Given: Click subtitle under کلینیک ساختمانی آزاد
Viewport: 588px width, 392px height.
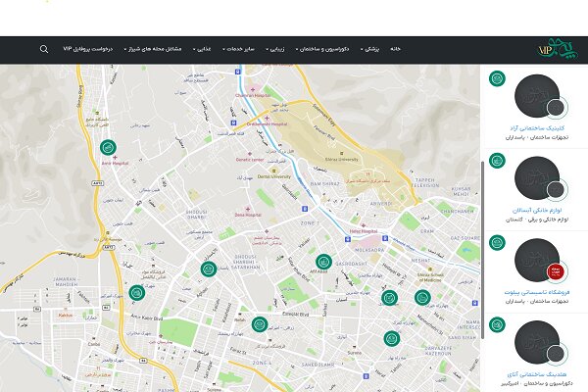Looking at the screenshot, I should point(537,137).
